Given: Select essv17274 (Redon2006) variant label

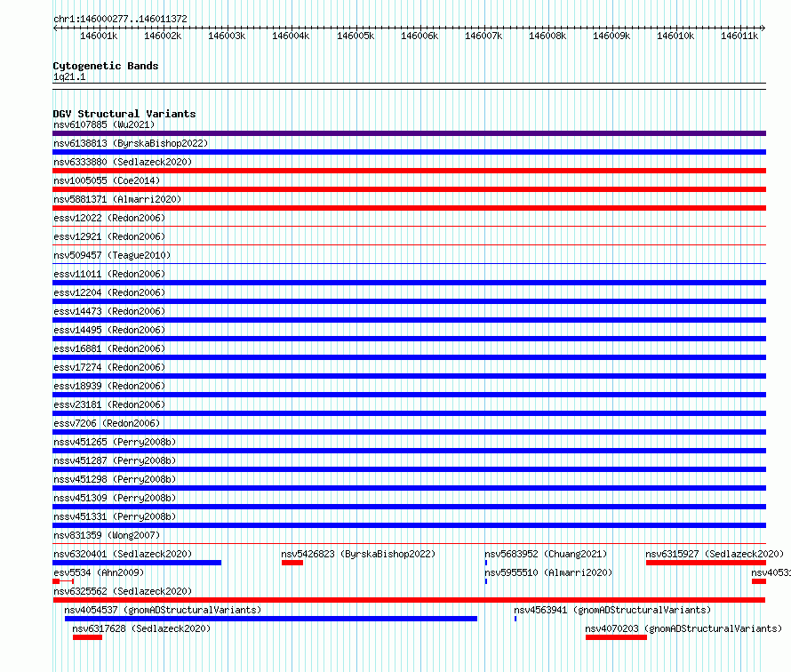Looking at the screenshot, I should [x=109, y=367].
